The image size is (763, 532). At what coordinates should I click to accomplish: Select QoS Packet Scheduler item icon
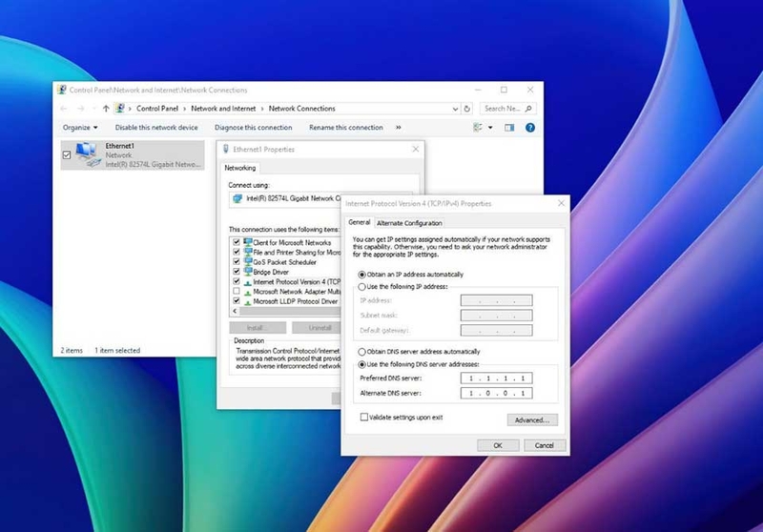point(248,261)
